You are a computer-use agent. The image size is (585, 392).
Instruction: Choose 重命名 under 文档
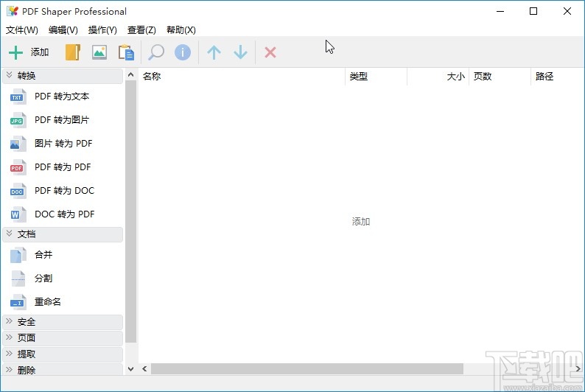(x=47, y=302)
